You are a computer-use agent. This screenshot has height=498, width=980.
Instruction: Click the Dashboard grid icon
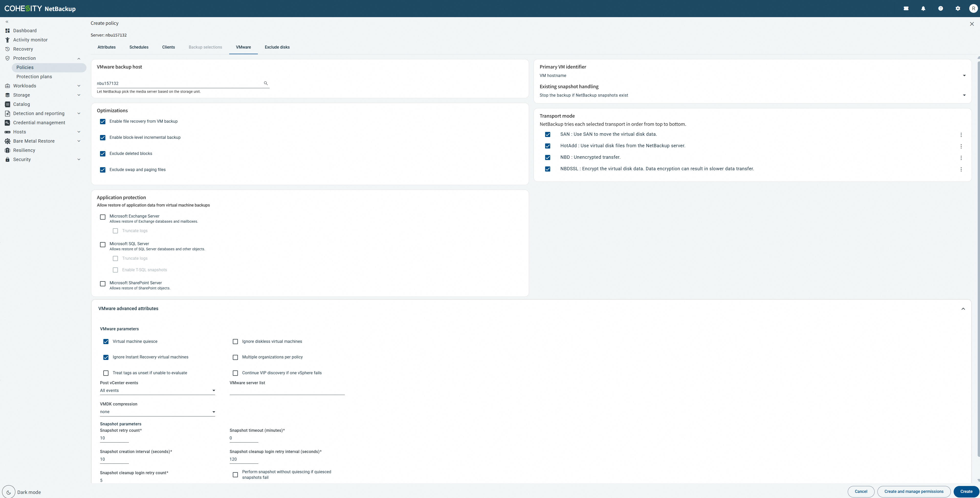pyautogui.click(x=7, y=30)
